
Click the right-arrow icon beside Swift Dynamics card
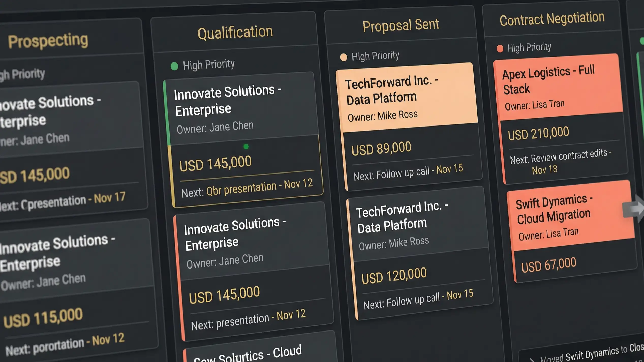pyautogui.click(x=637, y=208)
